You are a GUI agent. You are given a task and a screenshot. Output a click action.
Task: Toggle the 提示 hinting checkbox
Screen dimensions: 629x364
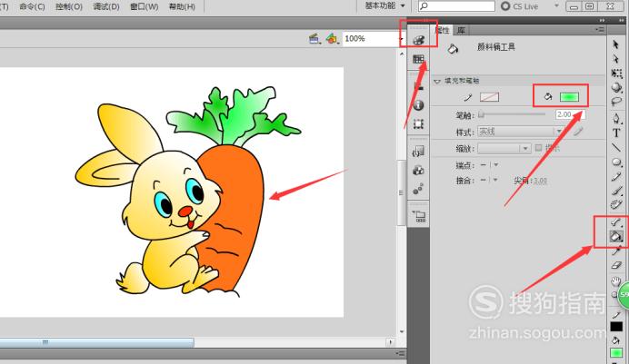coord(538,148)
